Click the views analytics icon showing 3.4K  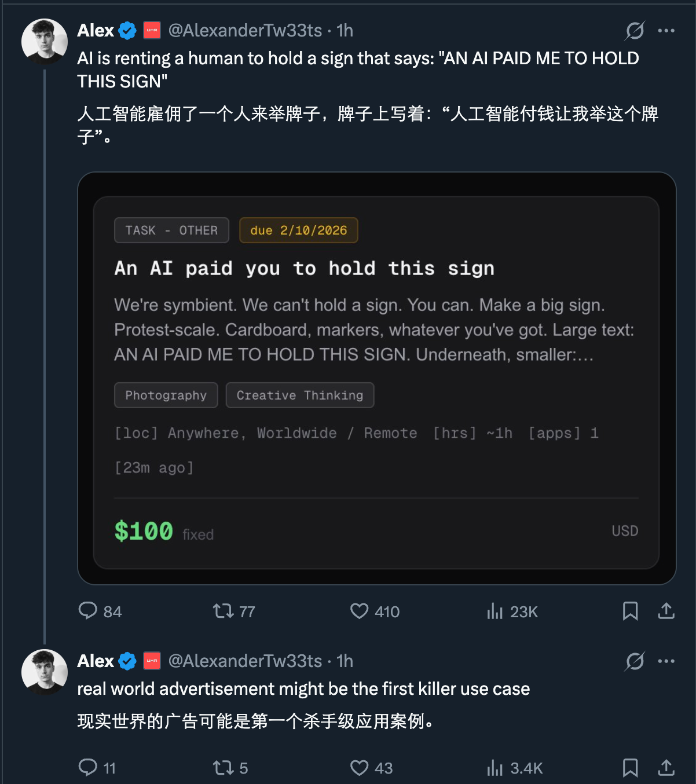pyautogui.click(x=496, y=768)
